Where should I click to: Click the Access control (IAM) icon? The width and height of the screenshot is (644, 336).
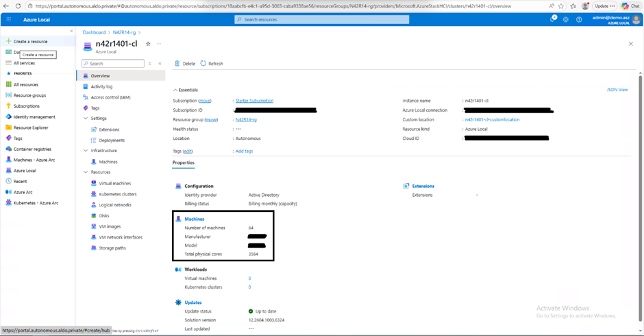[86, 97]
